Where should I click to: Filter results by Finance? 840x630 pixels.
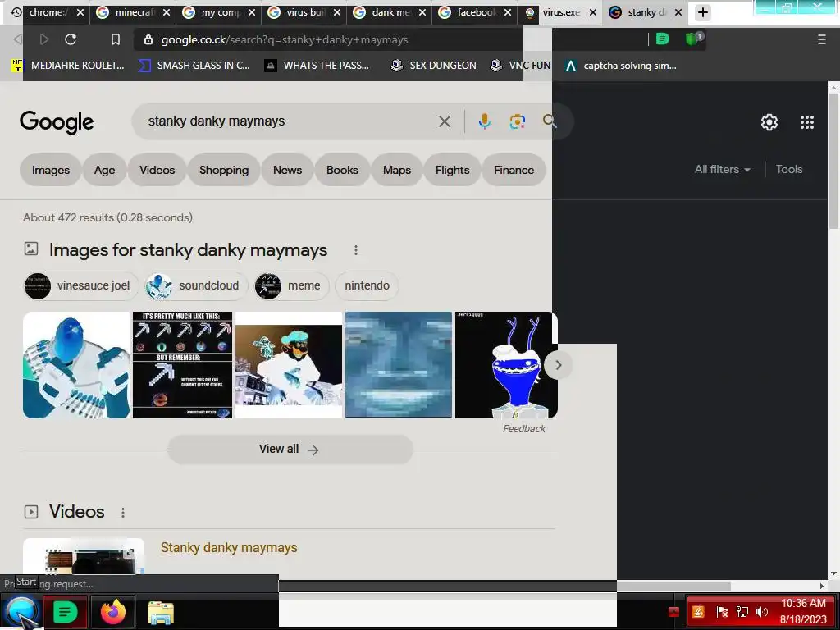(514, 171)
